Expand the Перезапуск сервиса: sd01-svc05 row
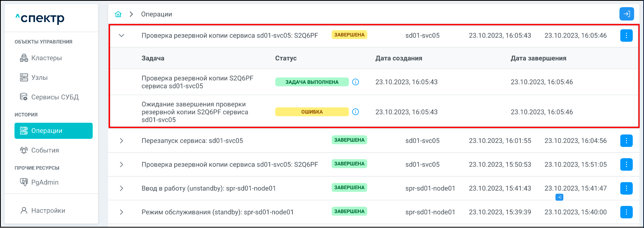The width and height of the screenshot is (644, 228). 122,141
